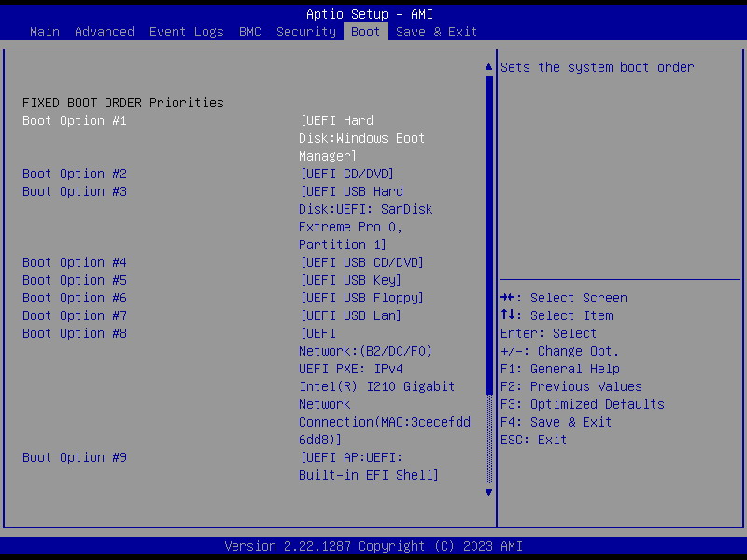Open the Main tab
The image size is (747, 560).
[x=45, y=32]
